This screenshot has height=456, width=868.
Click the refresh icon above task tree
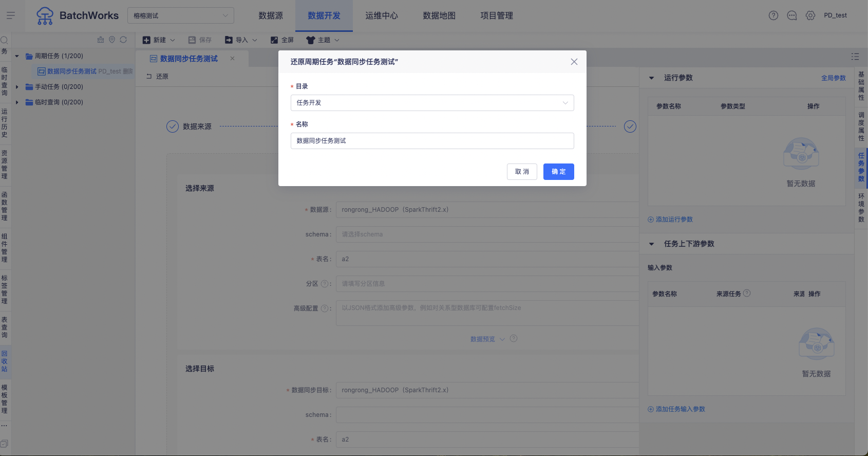pos(123,40)
